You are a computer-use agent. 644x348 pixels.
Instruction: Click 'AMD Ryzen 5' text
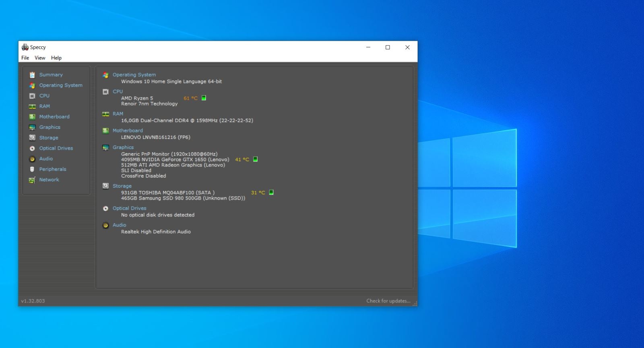[137, 98]
